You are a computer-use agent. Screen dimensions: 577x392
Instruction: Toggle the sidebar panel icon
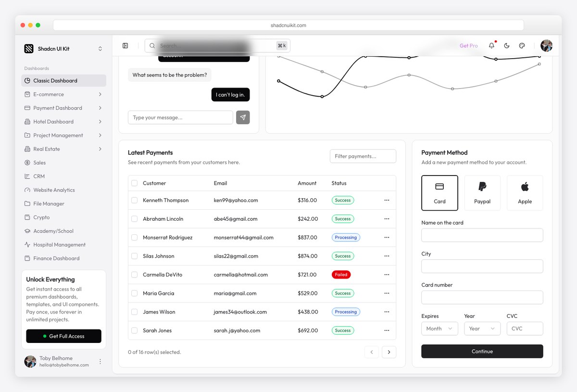tap(125, 46)
